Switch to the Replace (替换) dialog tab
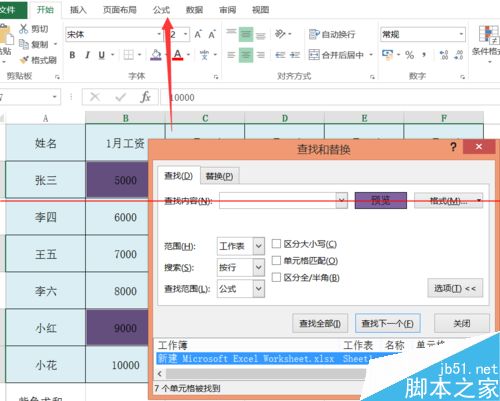 tap(220, 176)
